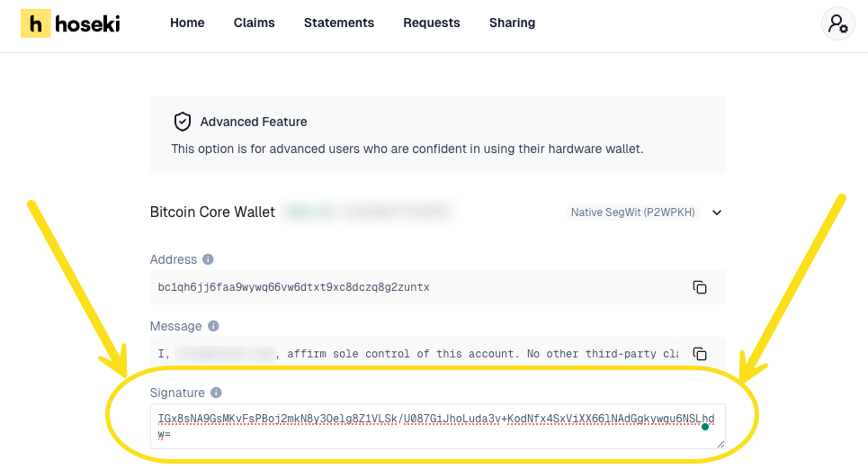Viewport: 868px width, 470px height.
Task: Click the info icon beside Message
Action: point(213,326)
